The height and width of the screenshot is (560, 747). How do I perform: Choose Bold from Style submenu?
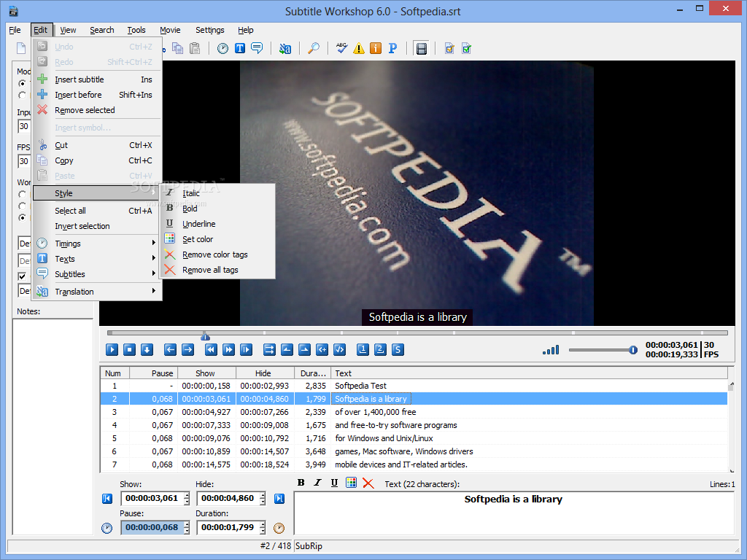[219, 209]
